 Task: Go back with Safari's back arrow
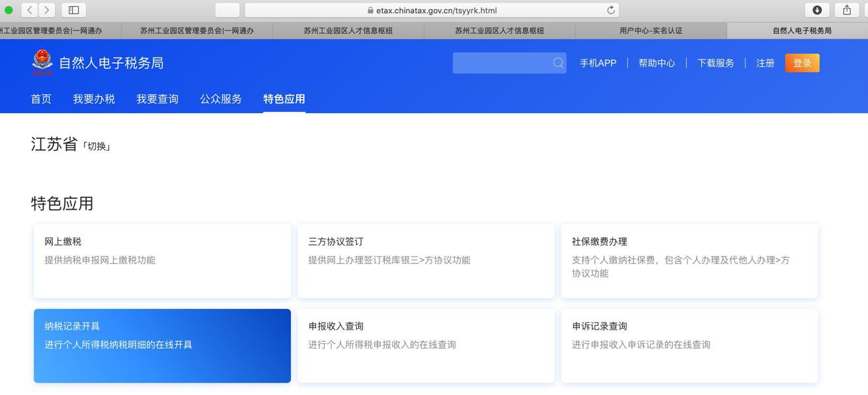[x=30, y=10]
